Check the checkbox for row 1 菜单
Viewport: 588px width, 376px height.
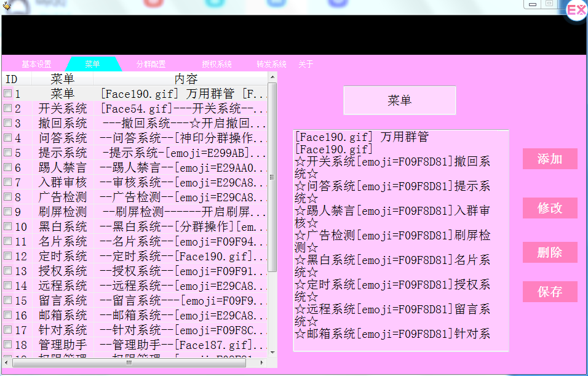(7, 94)
